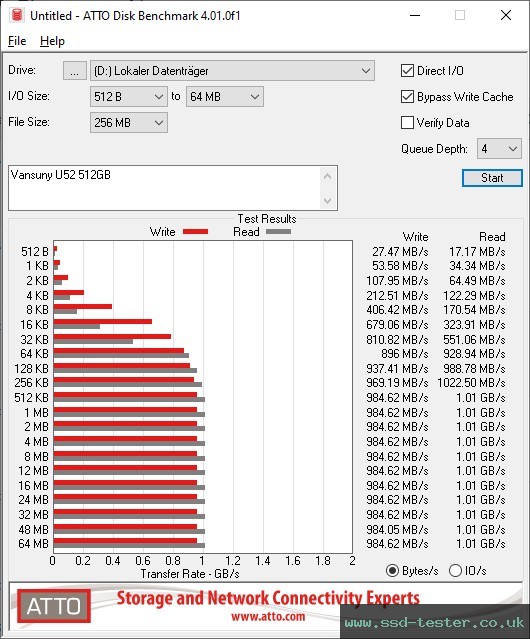Click the ATTO logo in the banner

54,606
